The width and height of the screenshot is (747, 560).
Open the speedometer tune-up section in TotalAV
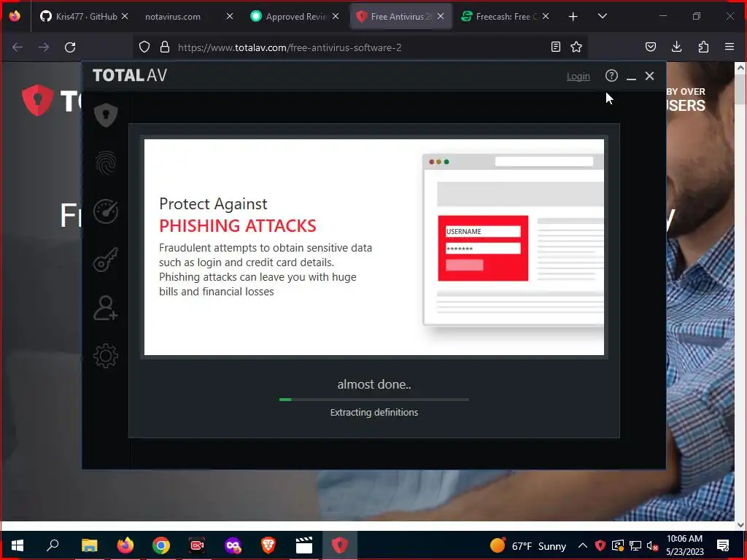[x=106, y=211]
